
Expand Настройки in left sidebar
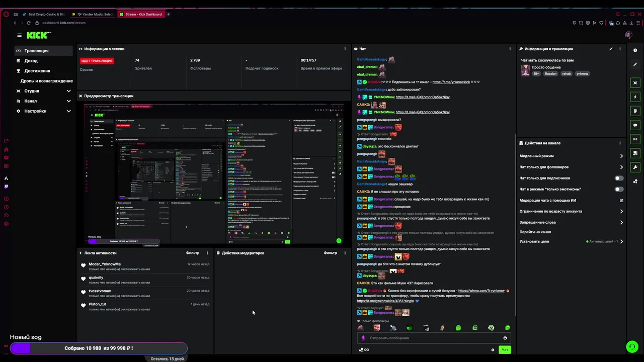[44, 111]
